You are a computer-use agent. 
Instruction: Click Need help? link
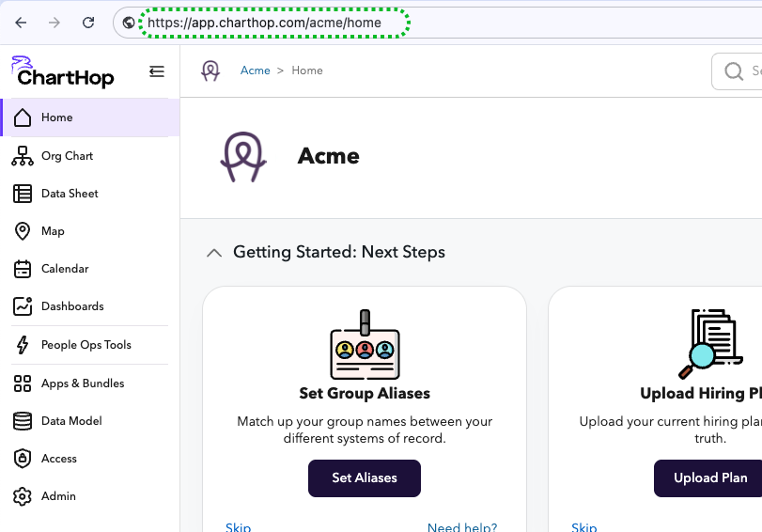[x=462, y=527]
